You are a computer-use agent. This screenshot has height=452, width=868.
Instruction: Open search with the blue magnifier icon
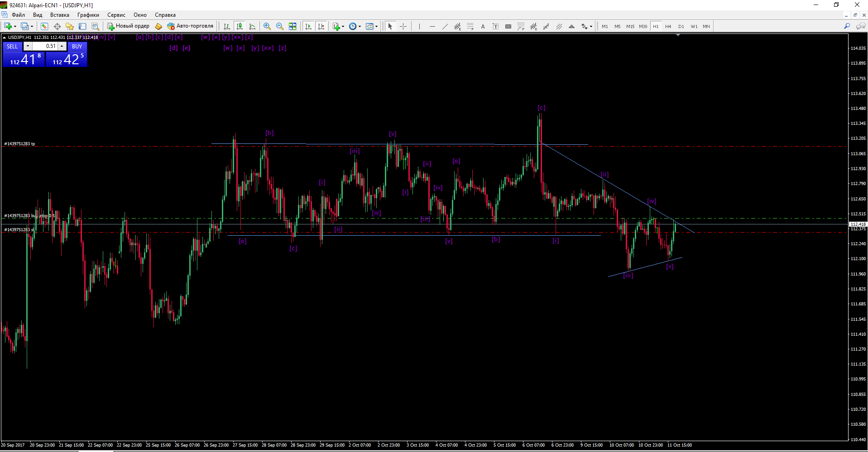click(x=847, y=26)
